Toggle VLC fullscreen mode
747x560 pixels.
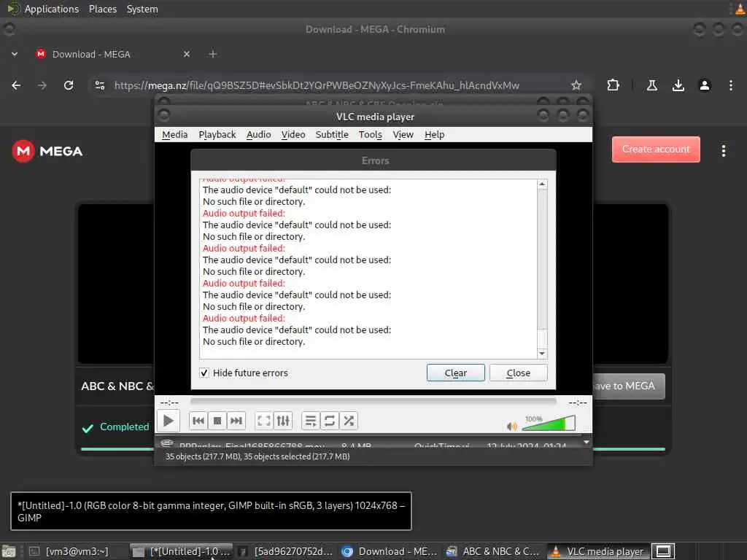click(263, 421)
